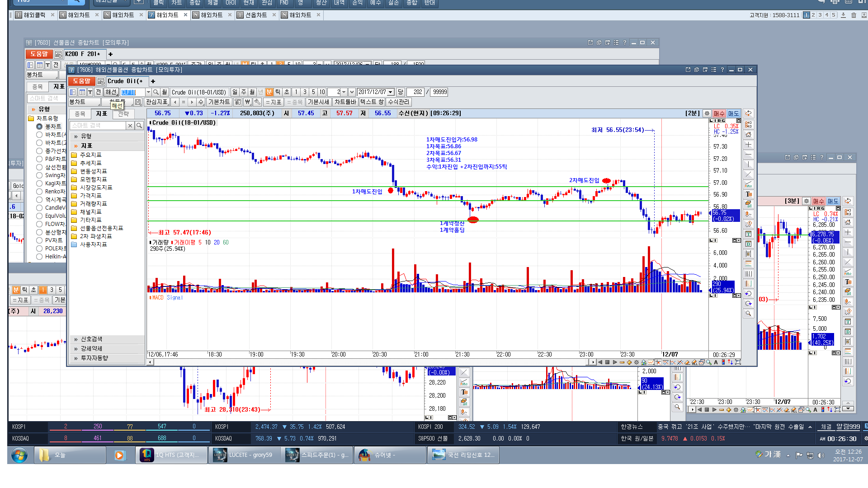Open the 슈어넷 taskbar item
Screen dimensions: 868x488
(x=390, y=455)
